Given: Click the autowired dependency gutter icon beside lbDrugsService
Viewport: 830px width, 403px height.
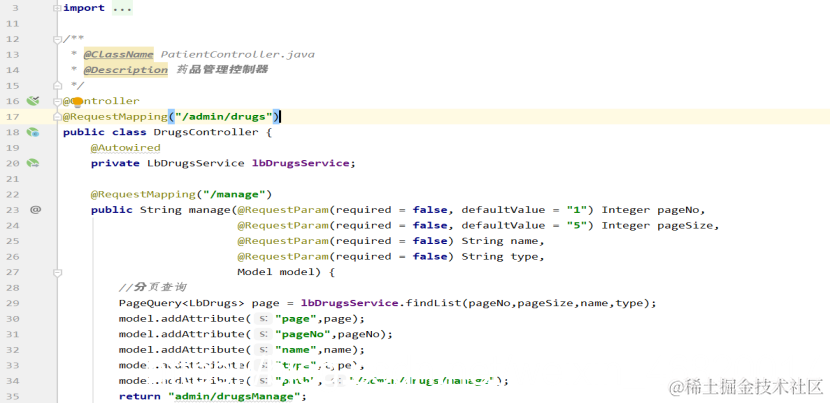Looking at the screenshot, I should click(x=33, y=163).
